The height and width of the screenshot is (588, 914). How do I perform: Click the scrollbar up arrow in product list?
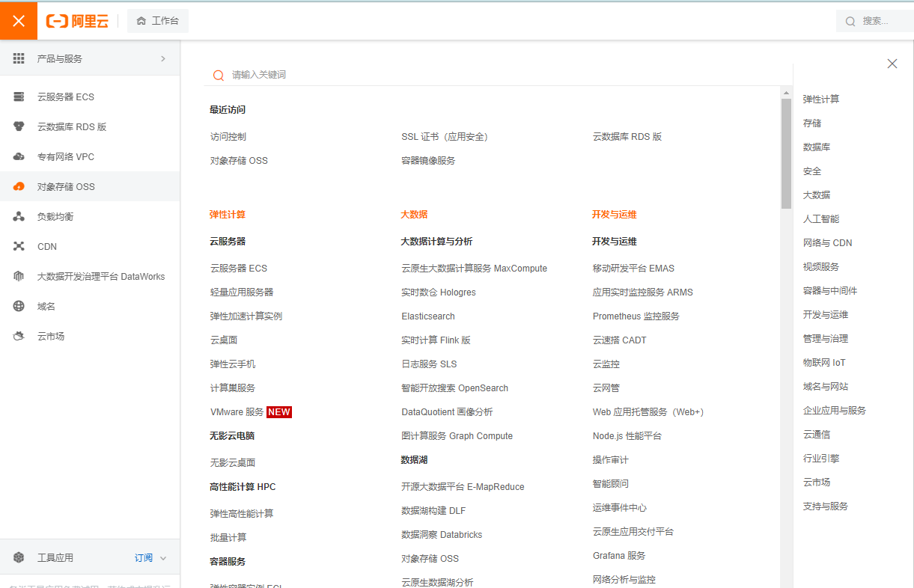pyautogui.click(x=786, y=93)
